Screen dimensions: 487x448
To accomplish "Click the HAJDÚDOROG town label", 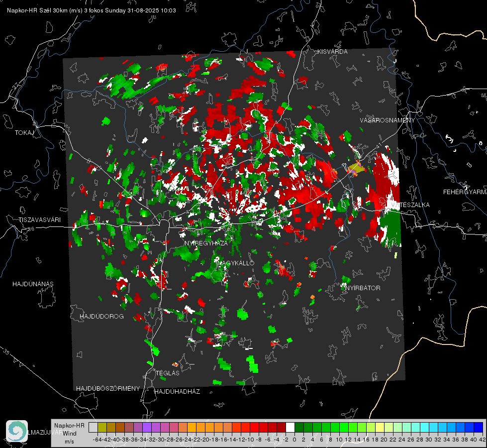I will (101, 317).
